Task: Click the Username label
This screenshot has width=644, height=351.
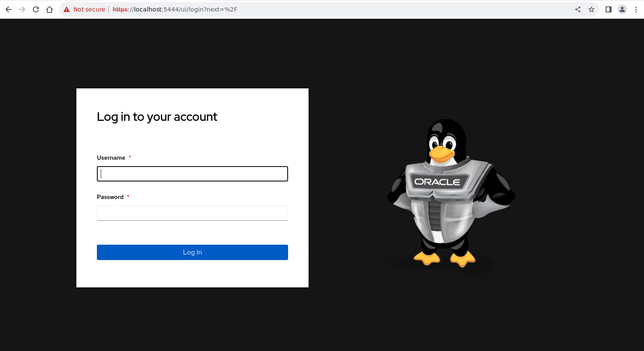Action: (111, 158)
